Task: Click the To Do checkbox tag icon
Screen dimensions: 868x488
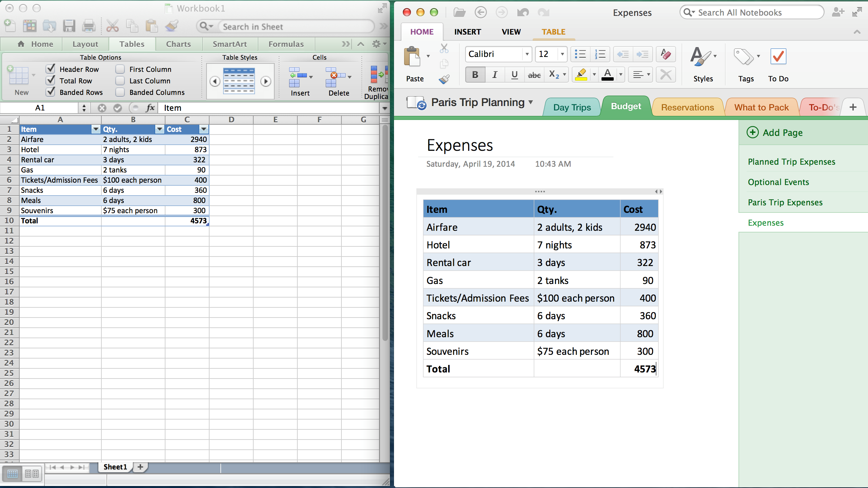Action: pyautogui.click(x=778, y=57)
